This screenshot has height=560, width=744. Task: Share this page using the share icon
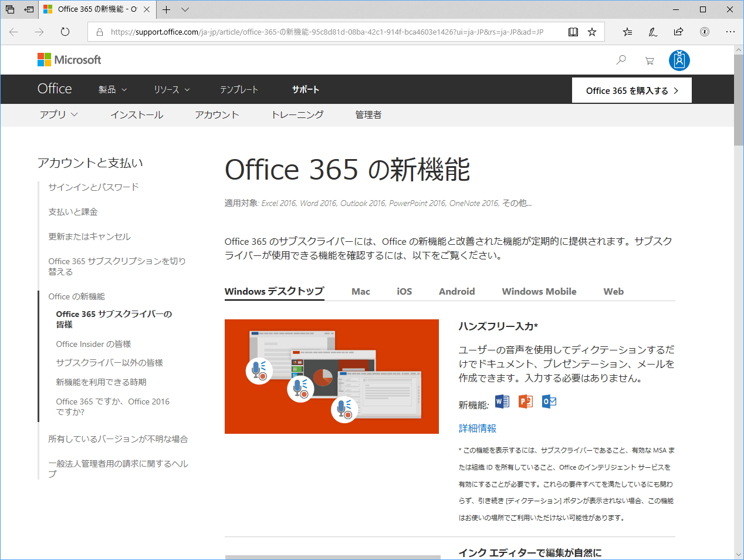[678, 32]
